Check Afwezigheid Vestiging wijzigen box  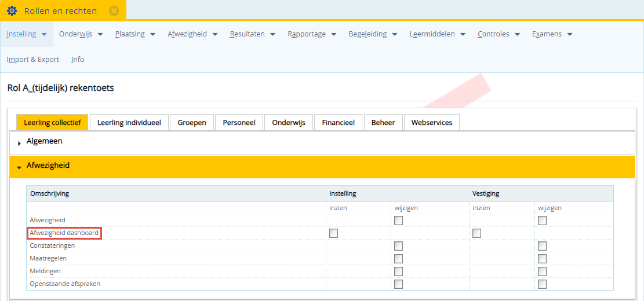coord(542,221)
